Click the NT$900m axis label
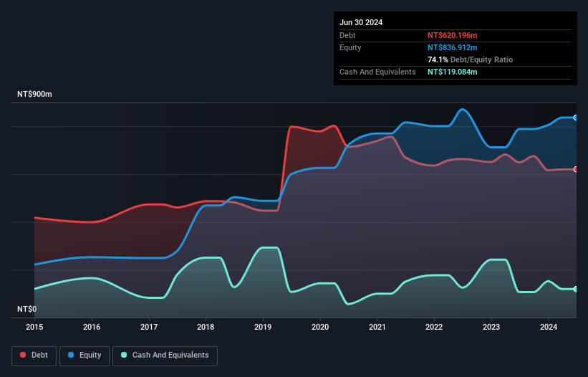588x377 pixels. pyautogui.click(x=34, y=94)
